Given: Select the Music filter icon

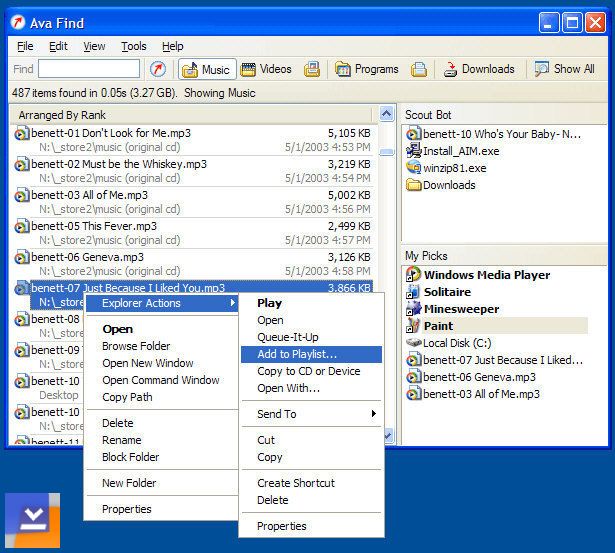Looking at the screenshot, I should [x=190, y=70].
